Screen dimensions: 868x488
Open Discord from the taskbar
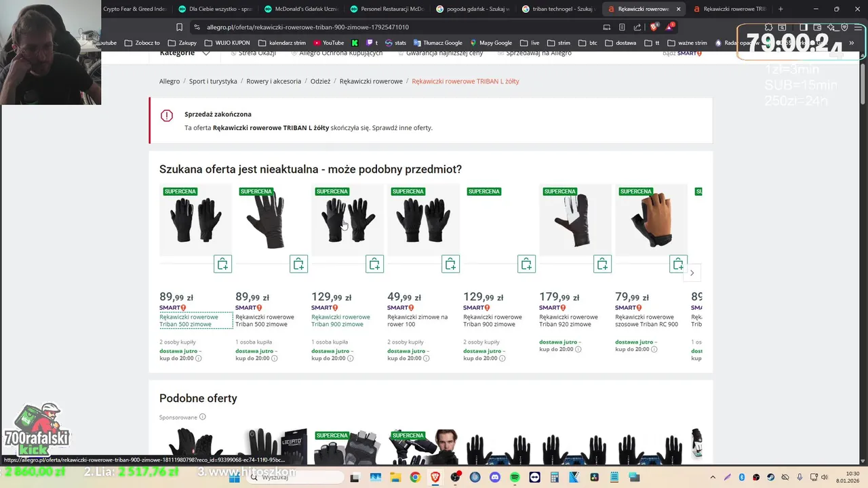tap(494, 477)
